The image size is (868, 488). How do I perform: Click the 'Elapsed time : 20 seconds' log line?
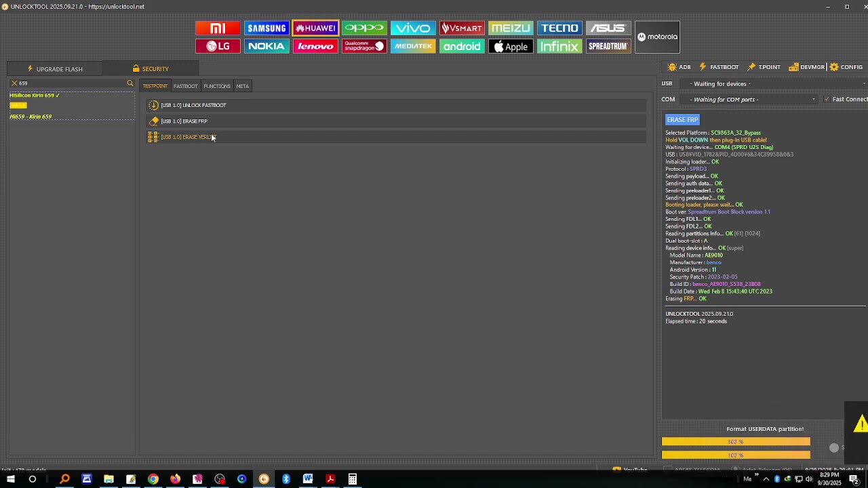pyautogui.click(x=696, y=321)
